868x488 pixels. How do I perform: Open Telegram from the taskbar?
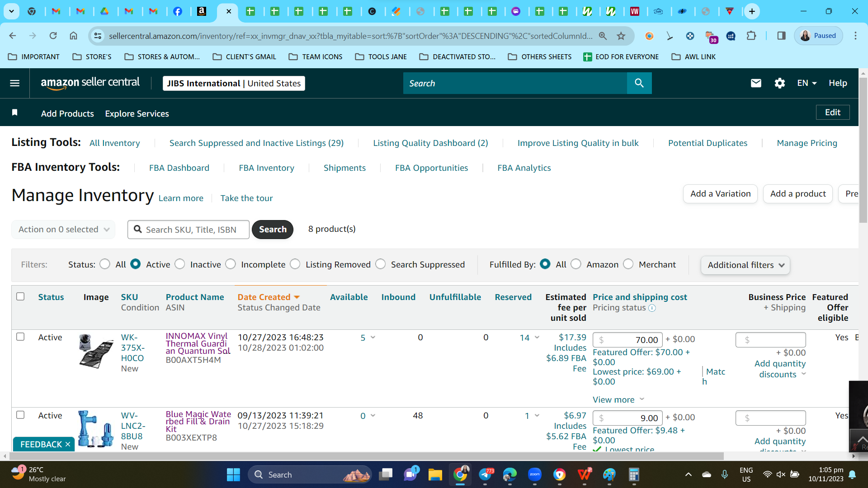pyautogui.click(x=486, y=474)
